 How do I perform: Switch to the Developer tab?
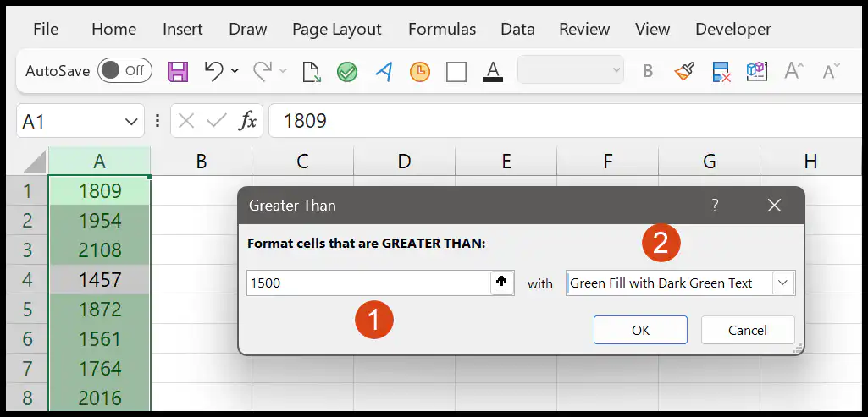[x=733, y=29]
